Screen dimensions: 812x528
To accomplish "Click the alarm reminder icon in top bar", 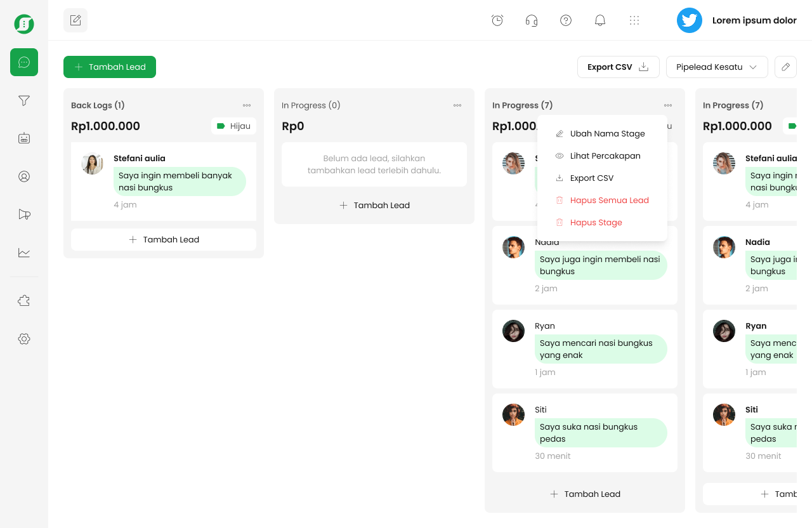I will coord(497,20).
